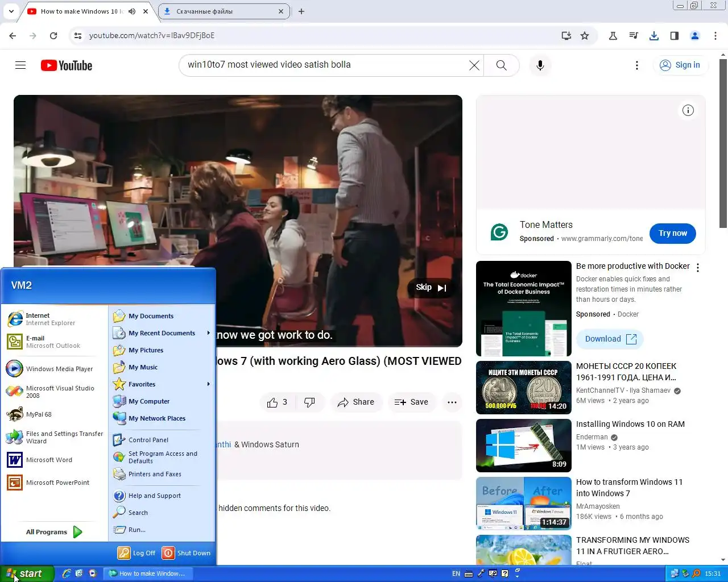Show Chrome downloads
Image resolution: width=728 pixels, height=582 pixels.
coord(654,35)
